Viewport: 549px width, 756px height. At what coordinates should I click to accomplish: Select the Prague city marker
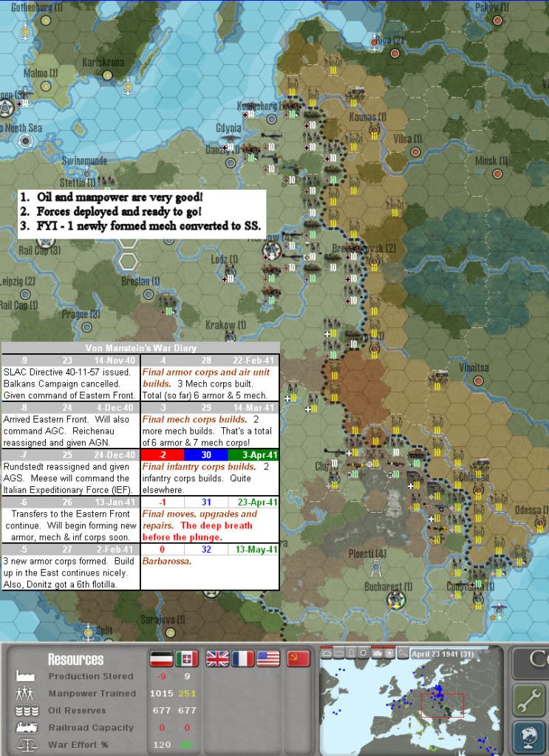pyautogui.click(x=86, y=327)
